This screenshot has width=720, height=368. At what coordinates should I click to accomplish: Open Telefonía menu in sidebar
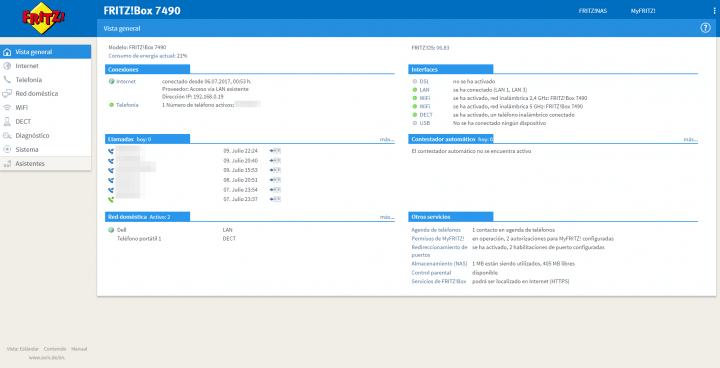point(45,79)
